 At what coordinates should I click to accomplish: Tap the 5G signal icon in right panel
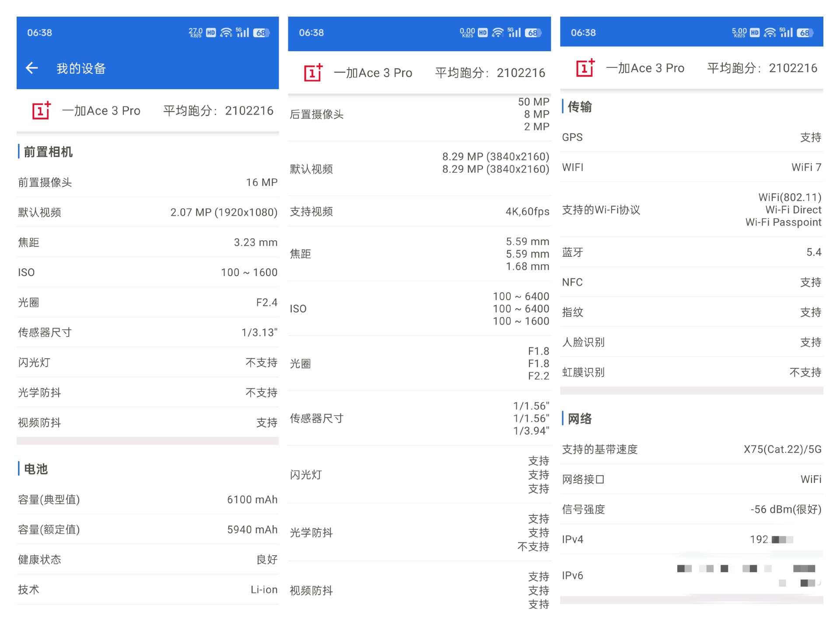[x=786, y=32]
